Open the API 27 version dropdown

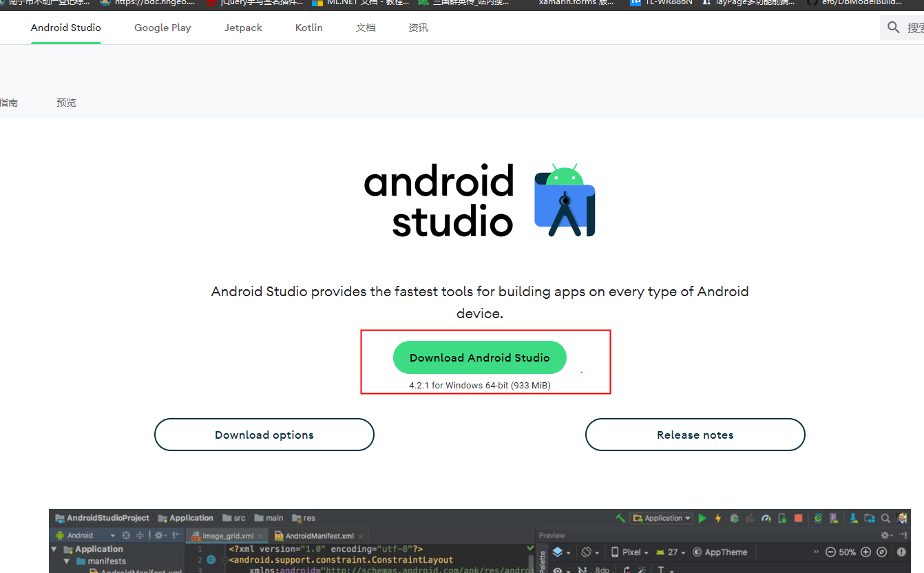point(670,552)
